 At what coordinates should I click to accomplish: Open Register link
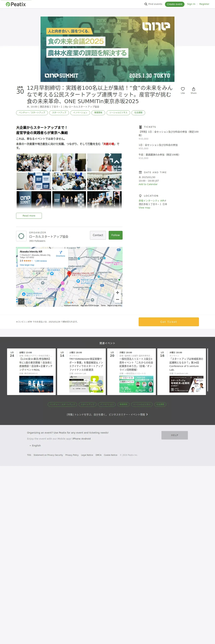tap(204, 4)
